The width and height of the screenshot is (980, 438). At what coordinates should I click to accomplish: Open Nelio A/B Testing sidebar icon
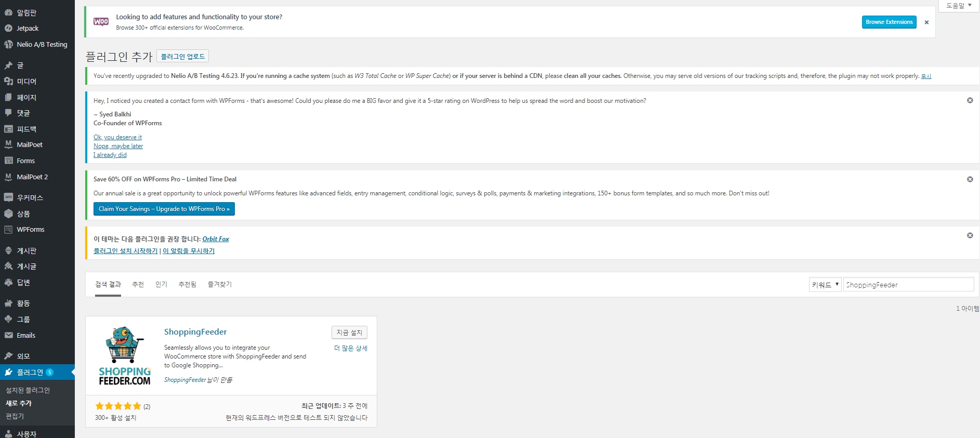tap(8, 44)
